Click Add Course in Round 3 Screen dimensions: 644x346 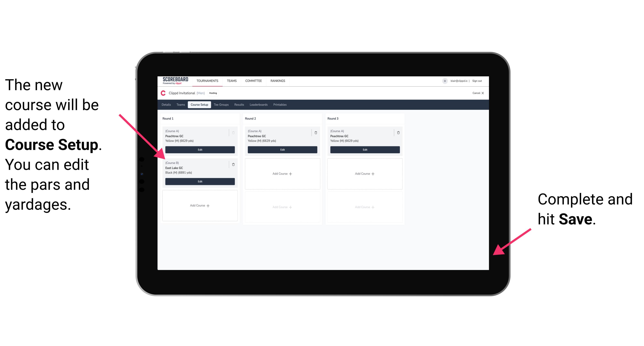pyautogui.click(x=365, y=173)
